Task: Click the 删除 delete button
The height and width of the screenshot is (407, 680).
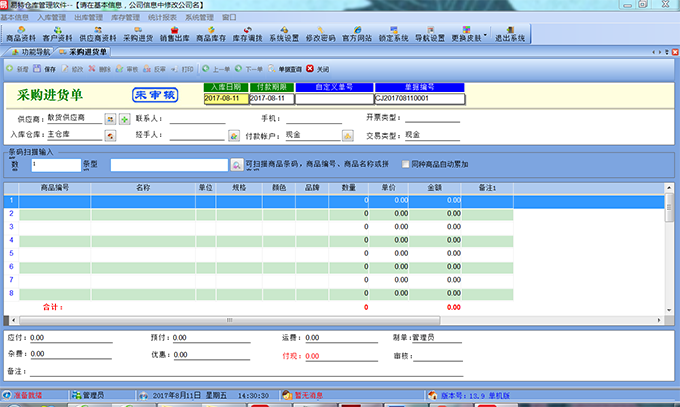Action: click(x=99, y=69)
